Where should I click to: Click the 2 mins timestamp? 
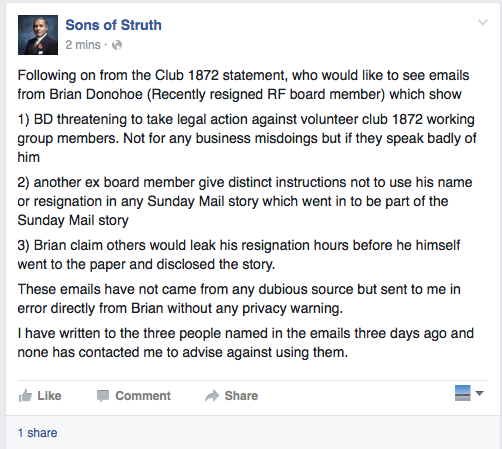(x=83, y=45)
